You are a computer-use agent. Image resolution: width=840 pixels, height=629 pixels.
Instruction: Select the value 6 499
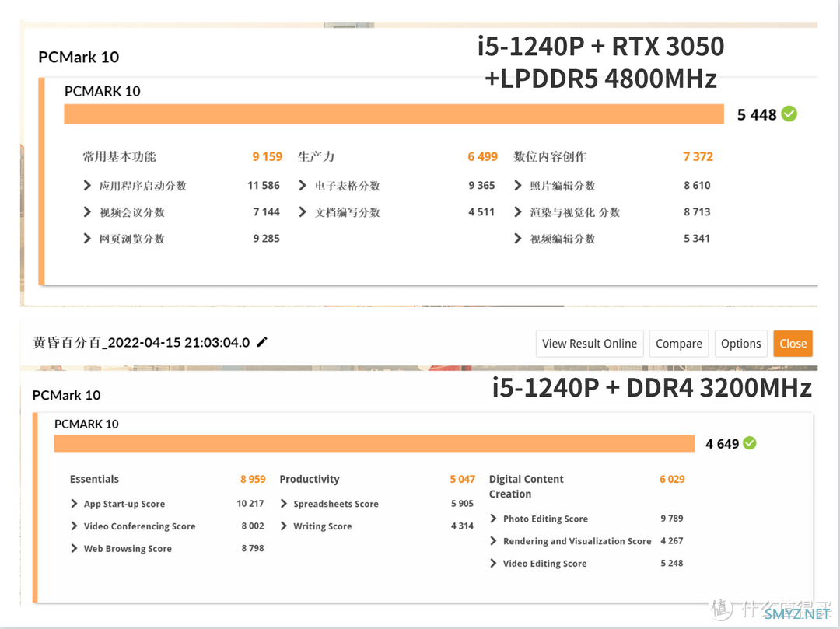click(x=483, y=156)
